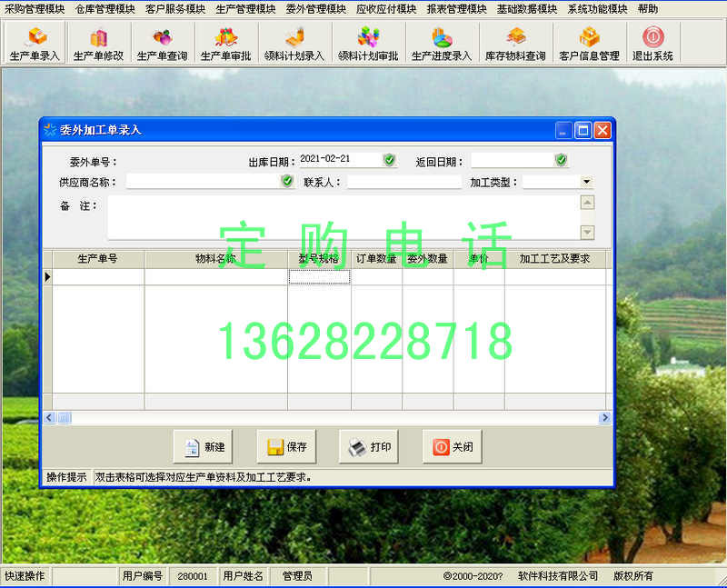Image resolution: width=727 pixels, height=588 pixels.
Task: Click 加工工艺及要求 column header
Action: [x=555, y=259]
